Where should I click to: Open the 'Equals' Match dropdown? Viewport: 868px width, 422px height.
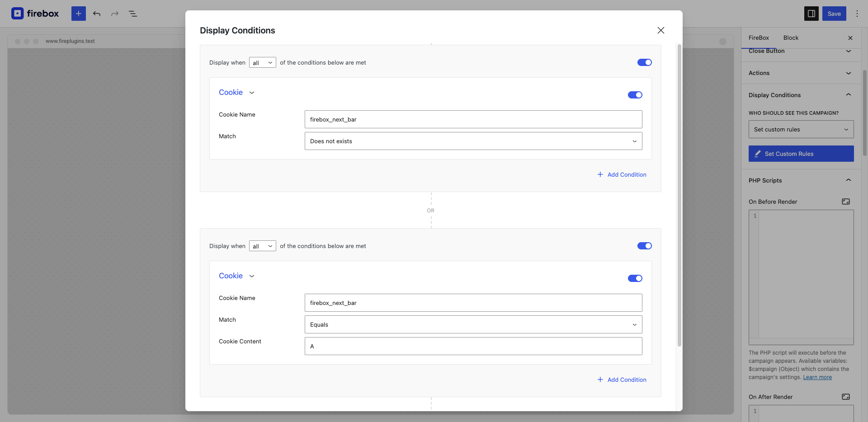click(473, 324)
